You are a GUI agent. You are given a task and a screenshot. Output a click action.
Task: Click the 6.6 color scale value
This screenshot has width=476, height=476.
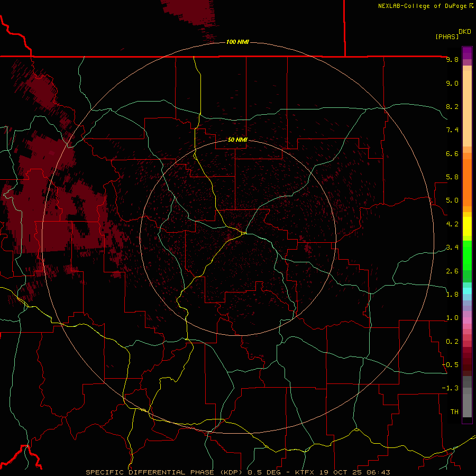pyautogui.click(x=452, y=153)
